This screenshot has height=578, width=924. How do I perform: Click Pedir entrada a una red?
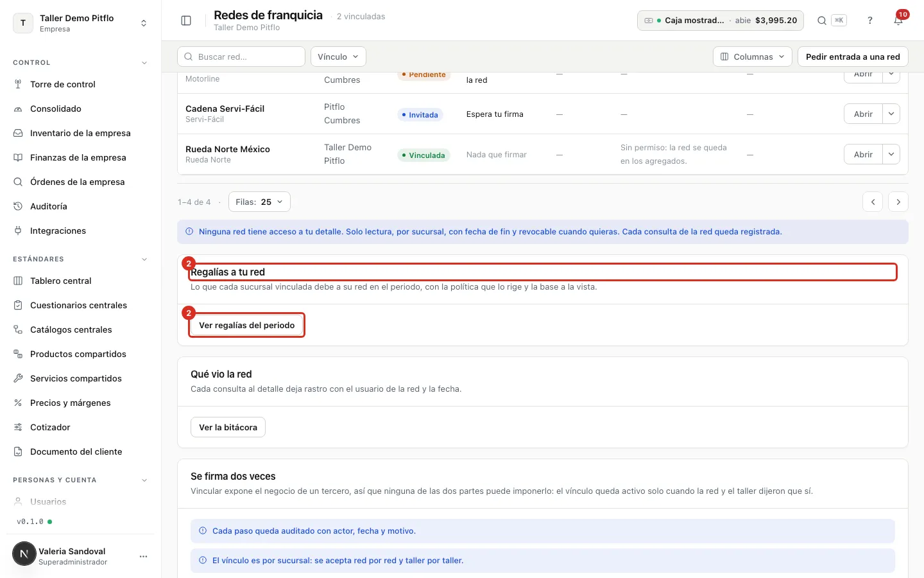[853, 57]
